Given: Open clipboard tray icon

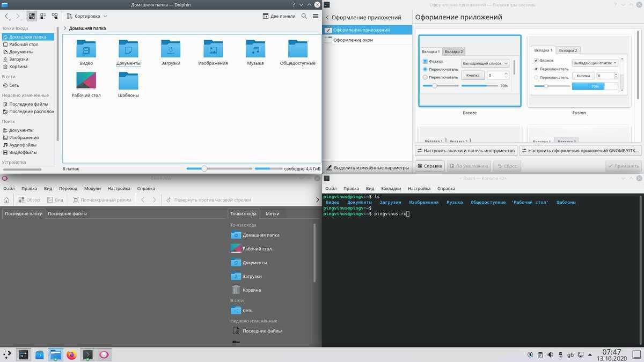Looking at the screenshot, I should (540, 354).
